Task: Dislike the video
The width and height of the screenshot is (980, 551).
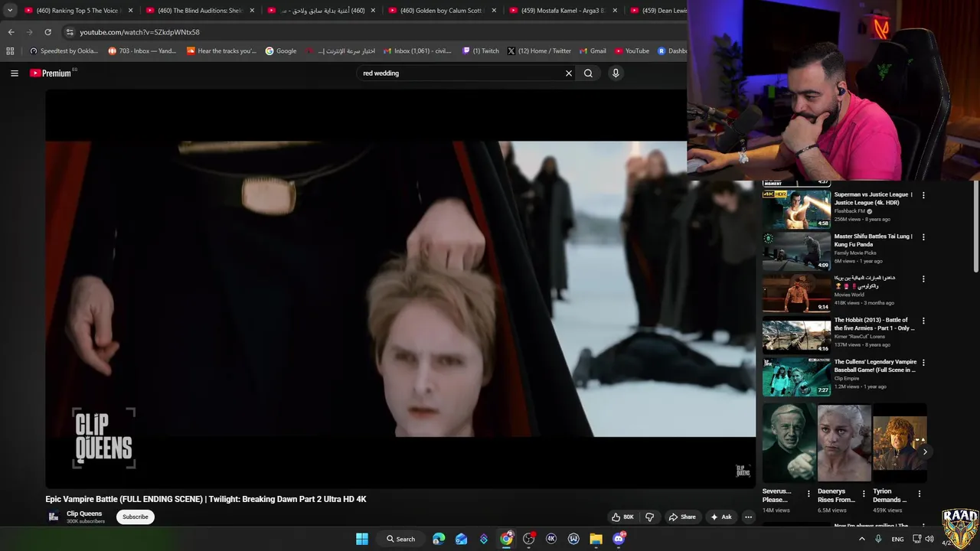Action: (649, 517)
